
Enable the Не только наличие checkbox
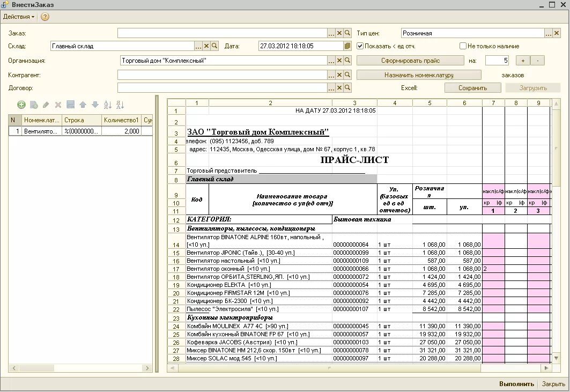click(x=463, y=46)
